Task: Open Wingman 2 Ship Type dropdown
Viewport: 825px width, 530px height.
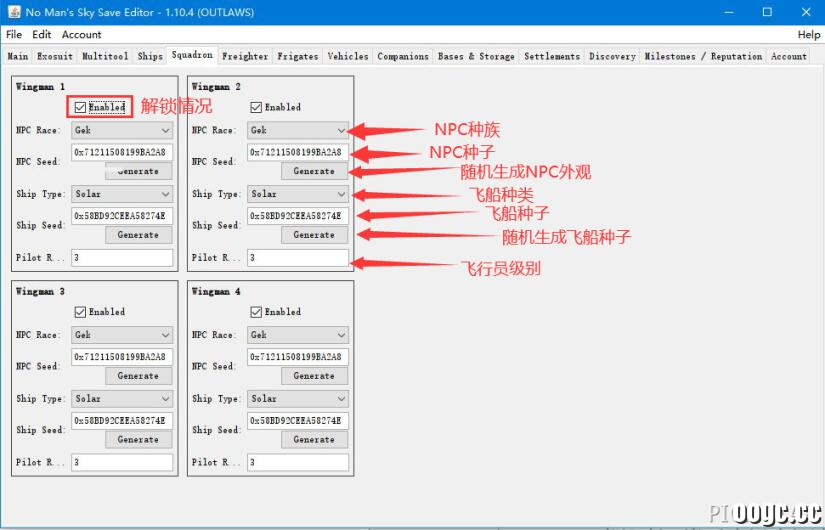Action: 297,194
